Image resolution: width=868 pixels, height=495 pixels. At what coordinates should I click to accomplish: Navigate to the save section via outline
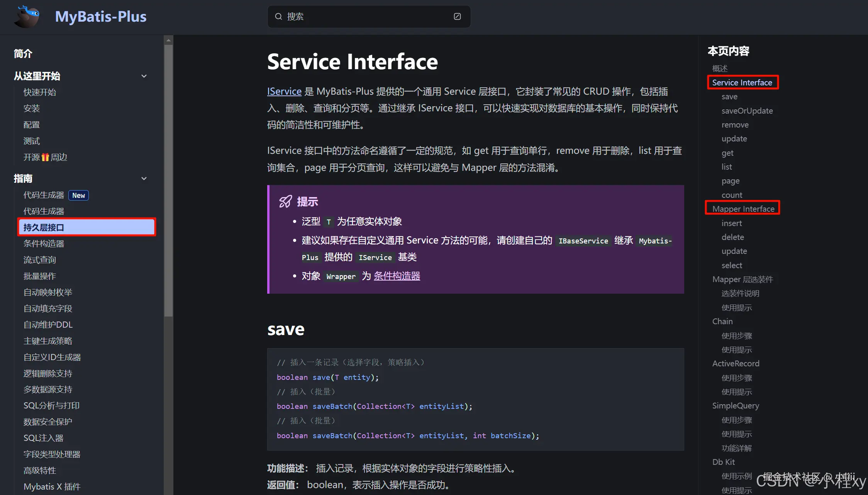(729, 96)
